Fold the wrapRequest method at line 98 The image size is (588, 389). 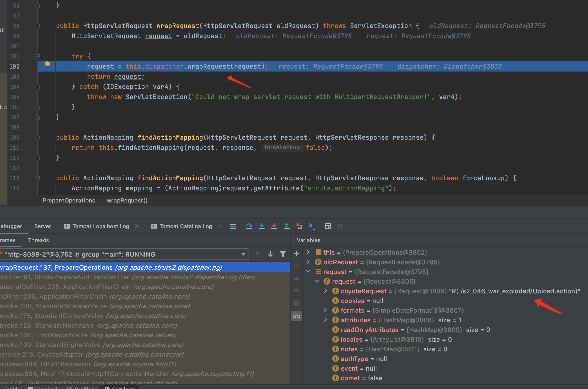tap(38, 26)
